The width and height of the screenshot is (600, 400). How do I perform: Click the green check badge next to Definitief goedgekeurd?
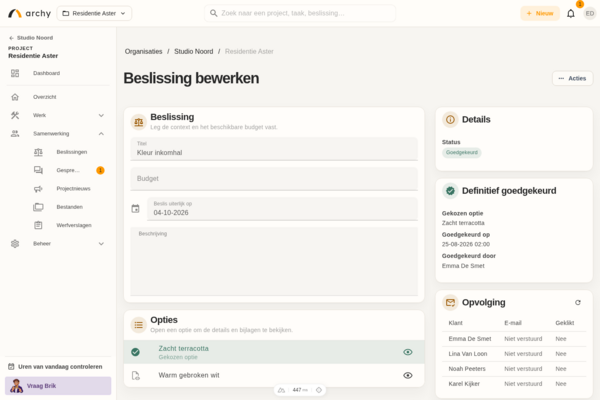[x=450, y=191]
